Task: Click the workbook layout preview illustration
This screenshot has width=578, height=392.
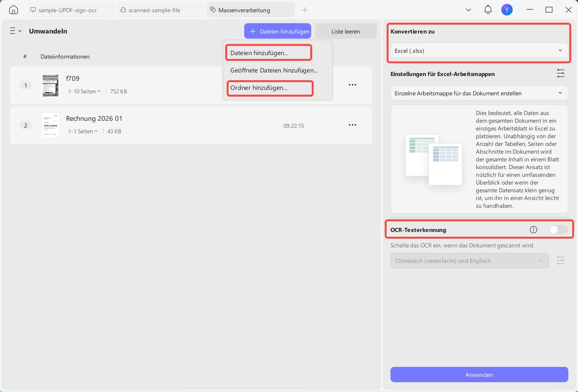Action: click(x=434, y=159)
